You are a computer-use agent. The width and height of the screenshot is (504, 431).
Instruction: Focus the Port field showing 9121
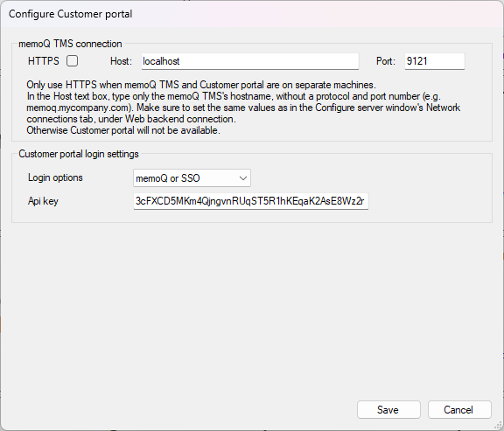click(435, 61)
